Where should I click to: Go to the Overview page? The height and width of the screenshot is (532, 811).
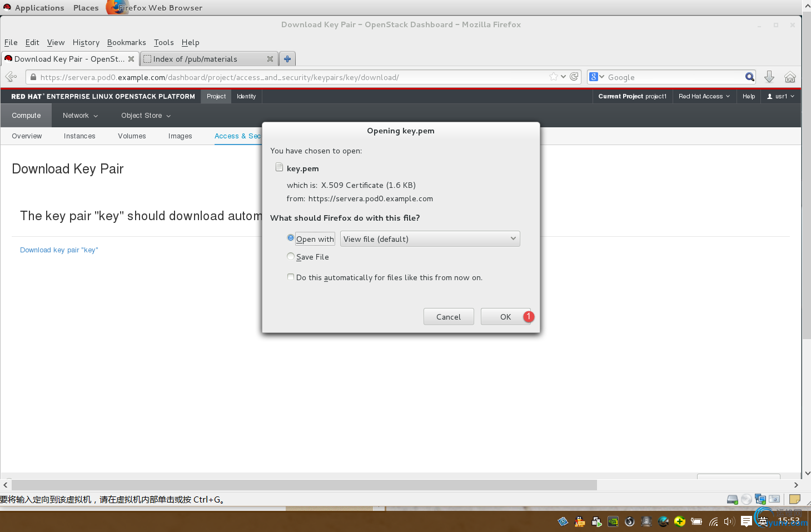click(x=27, y=136)
